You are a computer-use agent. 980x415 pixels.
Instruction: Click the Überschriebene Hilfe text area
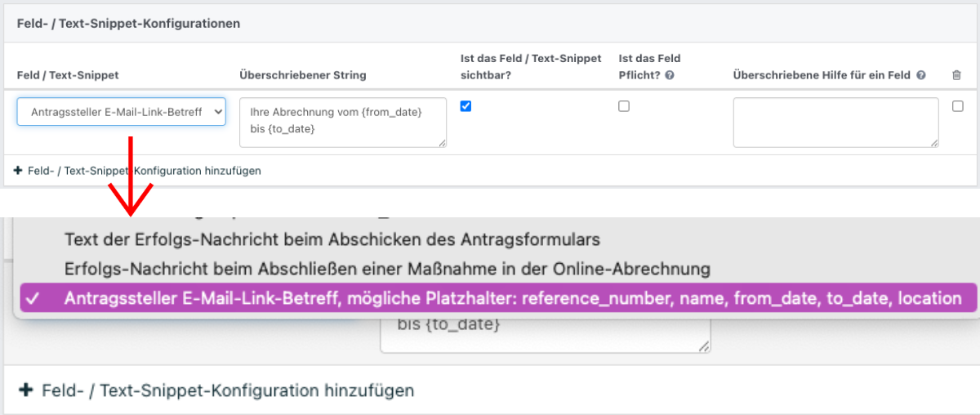click(835, 123)
